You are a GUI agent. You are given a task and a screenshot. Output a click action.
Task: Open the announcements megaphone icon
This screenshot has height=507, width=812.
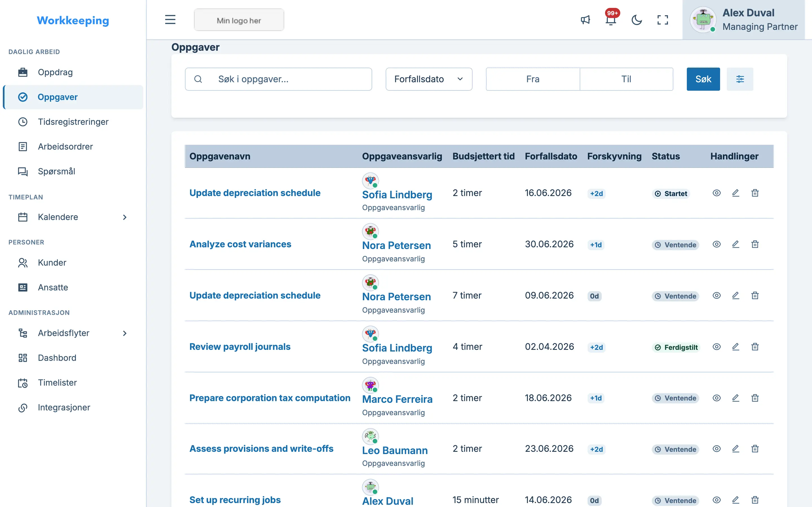585,20
